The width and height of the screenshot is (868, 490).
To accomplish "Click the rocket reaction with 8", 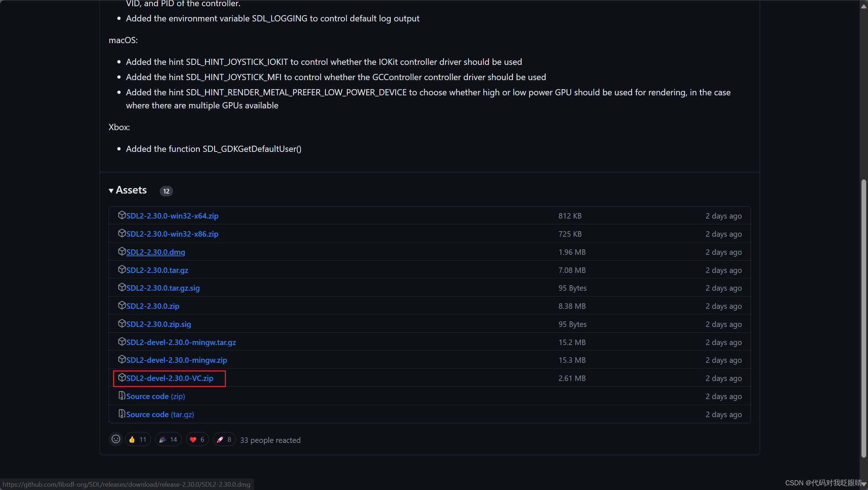I will click(x=224, y=440).
